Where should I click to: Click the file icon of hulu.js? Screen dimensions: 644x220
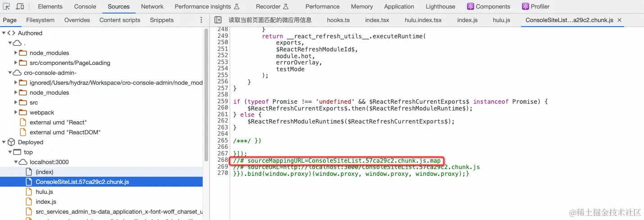[29, 192]
